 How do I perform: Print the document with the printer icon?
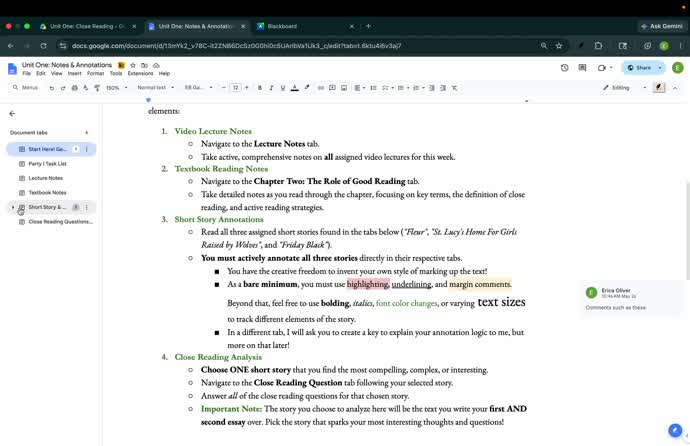point(74,88)
